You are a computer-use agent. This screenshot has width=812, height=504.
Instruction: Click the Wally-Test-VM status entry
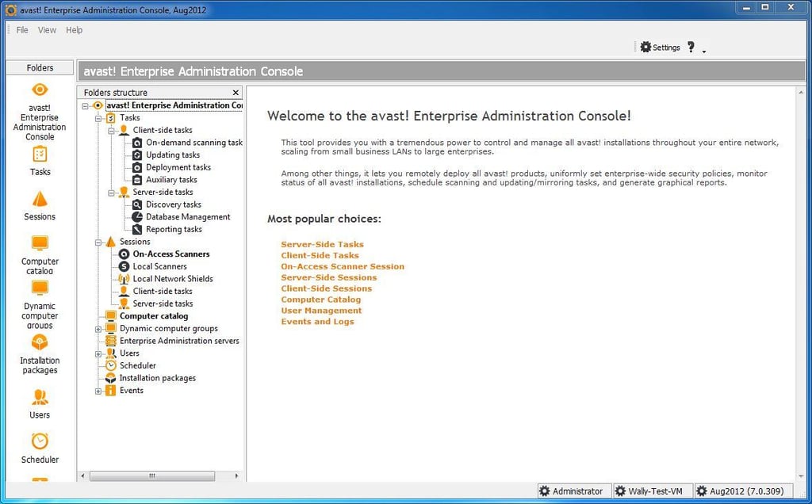click(x=652, y=491)
